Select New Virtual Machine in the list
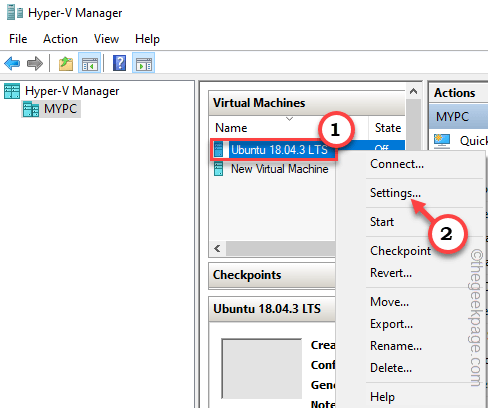Viewport: 488px width, 408px height. point(279,169)
